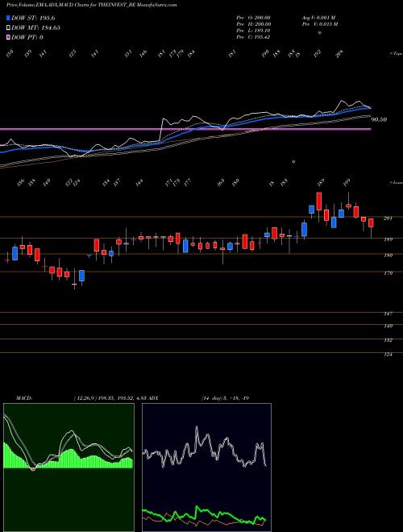Click the blue DOW ST legend swatch
The width and height of the screenshot is (403, 532).
[x=8, y=18]
